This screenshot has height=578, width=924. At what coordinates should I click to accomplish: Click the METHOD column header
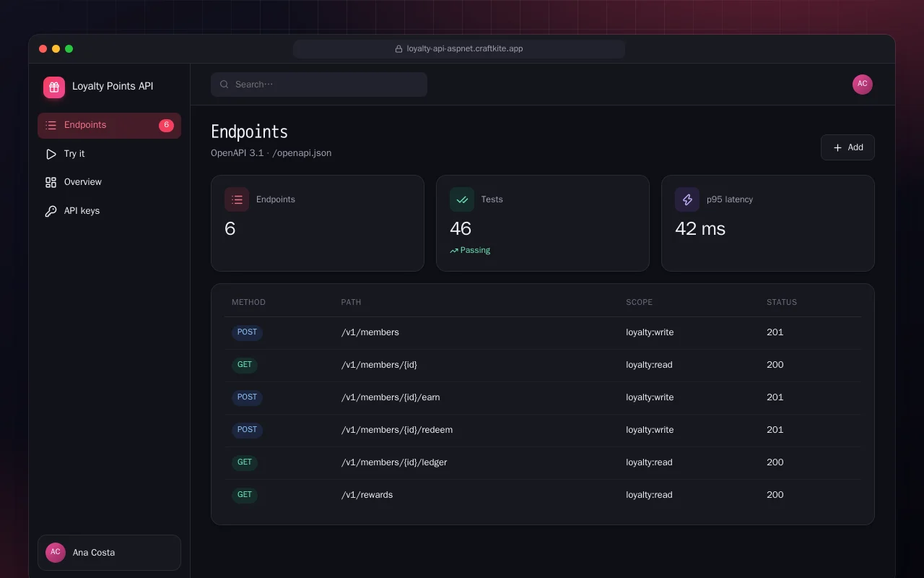[x=248, y=302]
